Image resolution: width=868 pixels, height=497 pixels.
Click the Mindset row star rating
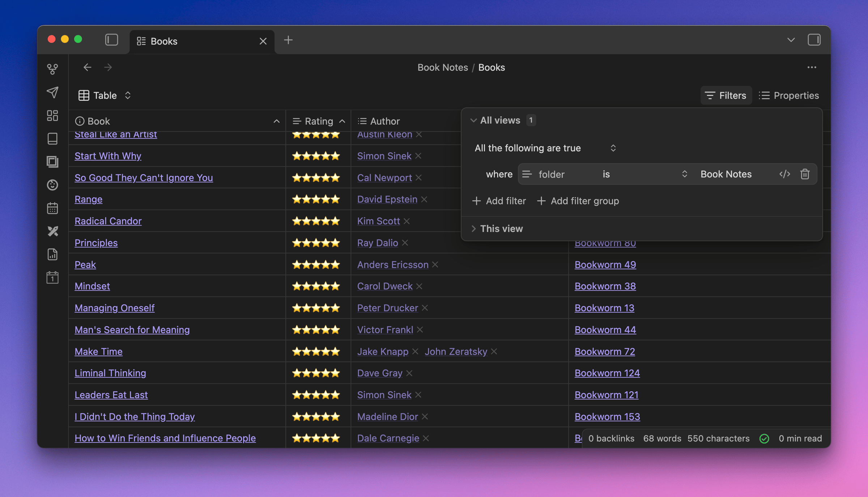(316, 286)
